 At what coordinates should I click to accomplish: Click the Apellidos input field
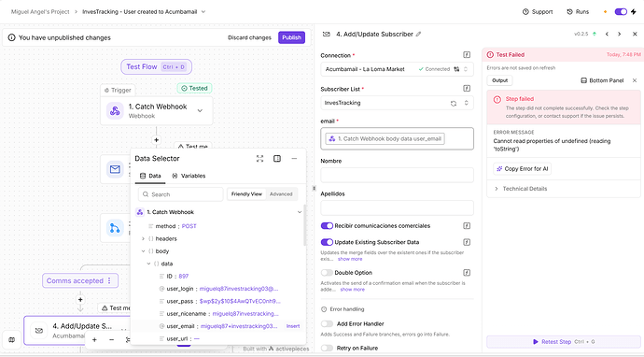(x=397, y=207)
